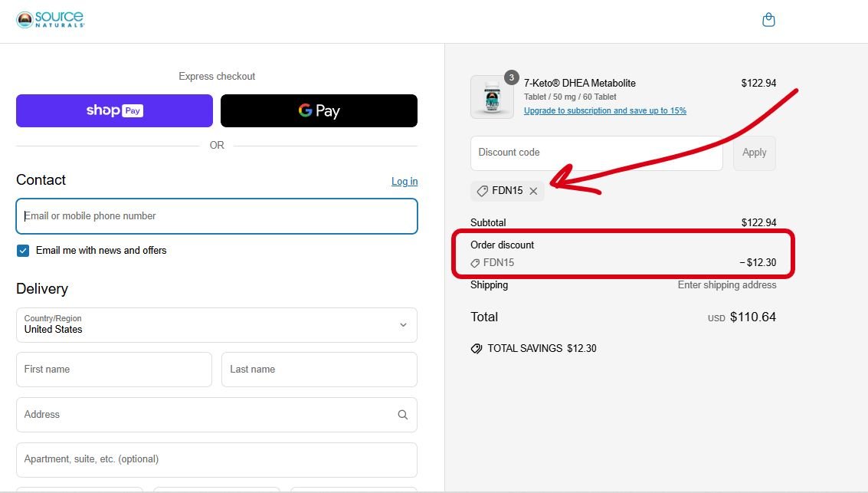This screenshot has width=868, height=493.
Task: Click the address search magnifier icon
Action: (402, 415)
